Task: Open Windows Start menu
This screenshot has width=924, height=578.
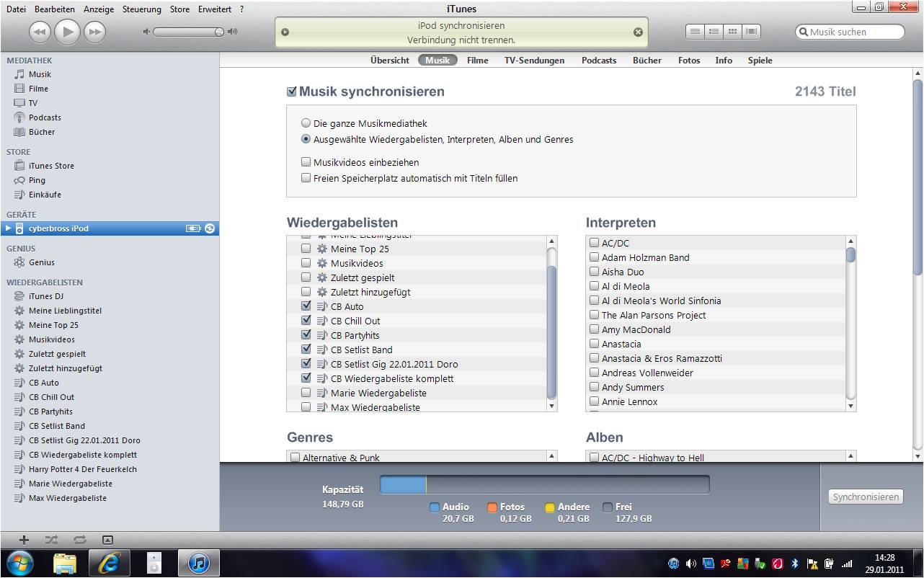Action: point(19,563)
